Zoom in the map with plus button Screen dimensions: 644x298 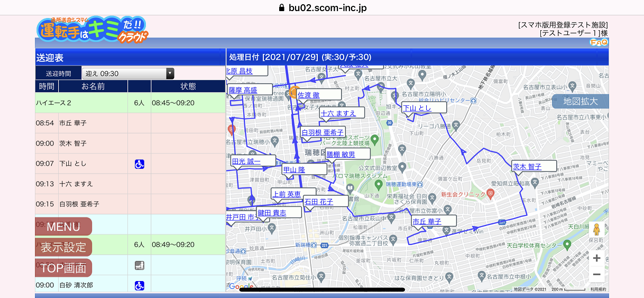(597, 258)
